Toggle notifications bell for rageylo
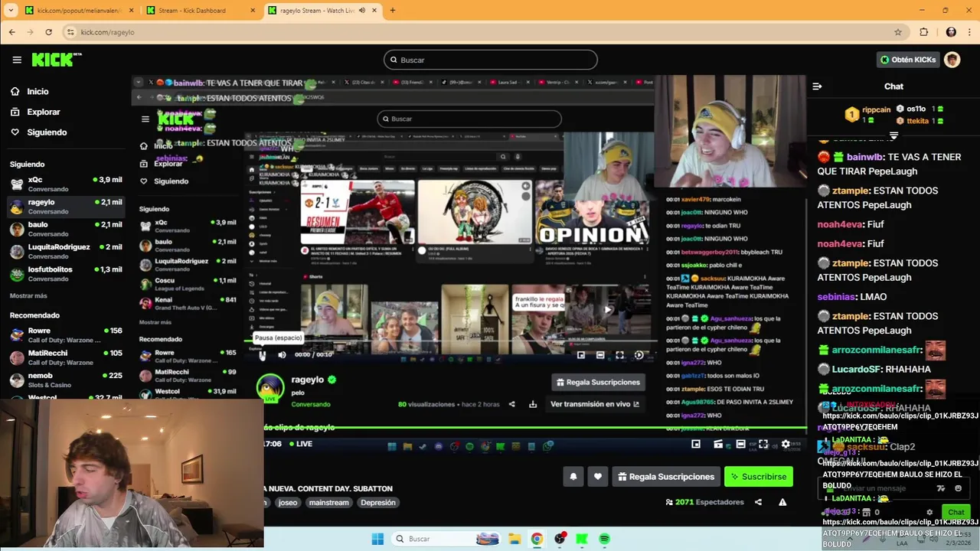 (x=573, y=477)
